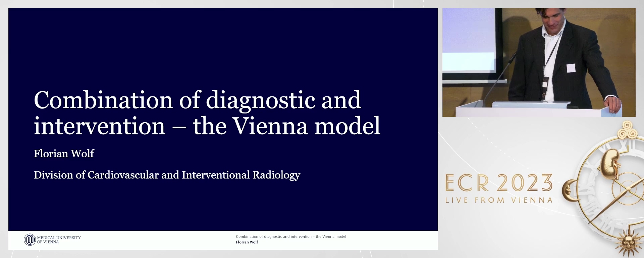Click the slide title "Combination of diagnostic and intervention – the Vienna model"
This screenshot has width=644, height=258.
point(207,113)
